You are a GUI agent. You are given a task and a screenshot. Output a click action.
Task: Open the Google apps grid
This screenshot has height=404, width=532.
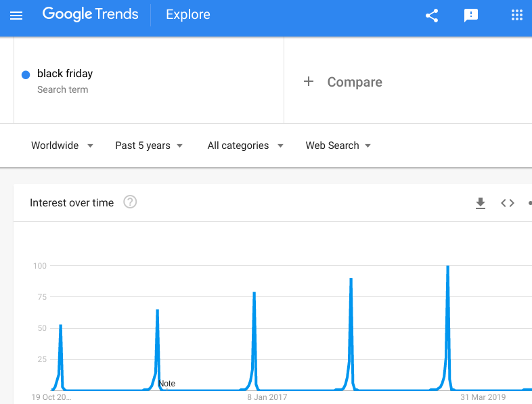[517, 16]
